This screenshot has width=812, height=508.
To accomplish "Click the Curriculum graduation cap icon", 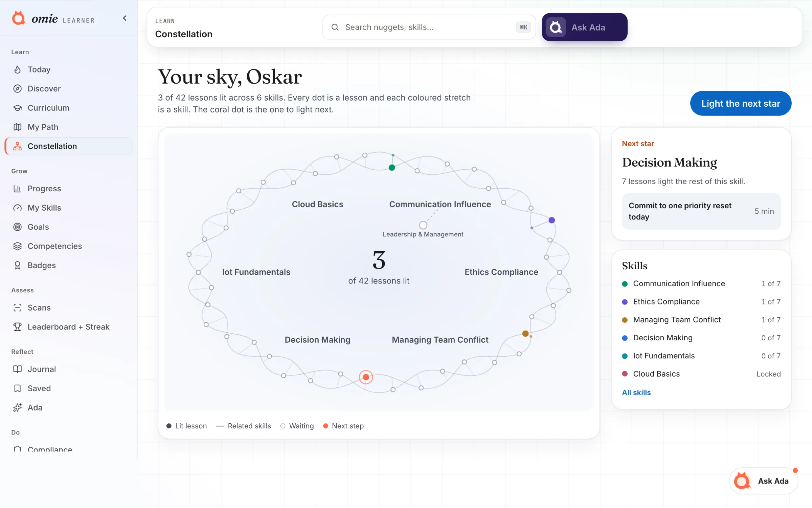I will [18, 108].
